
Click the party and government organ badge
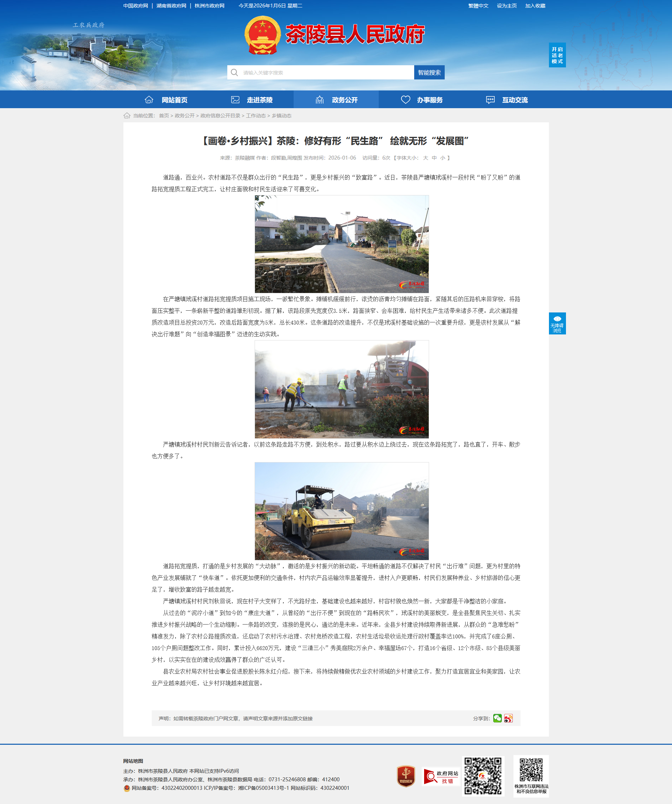pos(406,776)
